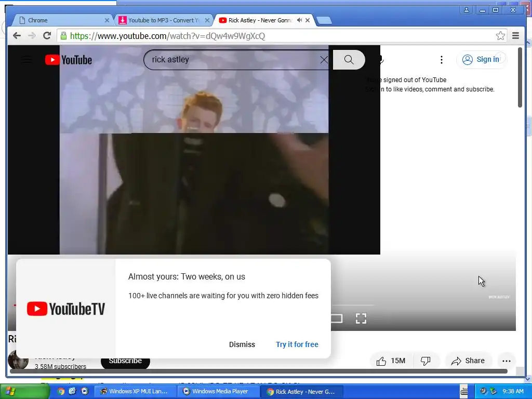
Task: Subscribe to Rick Astley channel
Action: tap(125, 361)
